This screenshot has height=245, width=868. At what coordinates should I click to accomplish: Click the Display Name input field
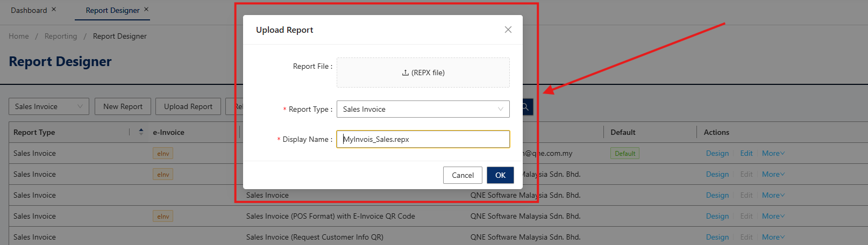click(x=423, y=139)
